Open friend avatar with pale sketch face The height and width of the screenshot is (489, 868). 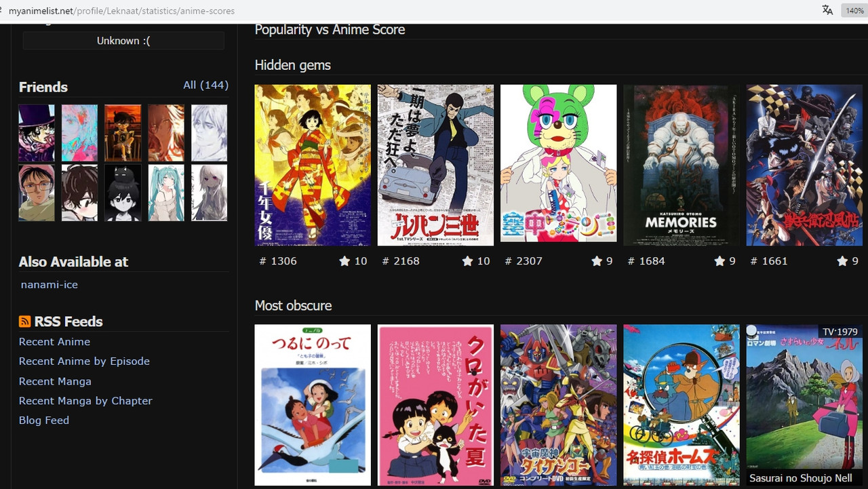[210, 133]
